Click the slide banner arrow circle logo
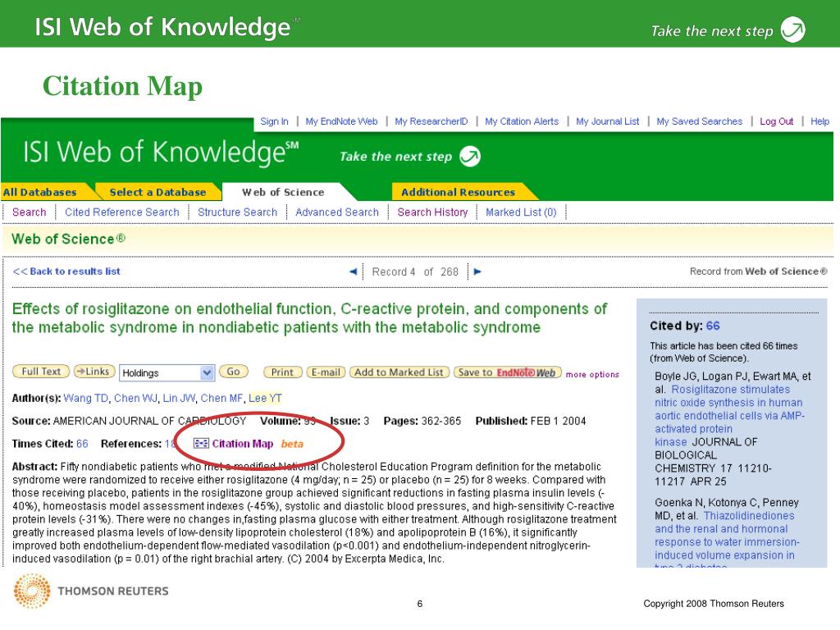This screenshot has width=840, height=630. 793,30
